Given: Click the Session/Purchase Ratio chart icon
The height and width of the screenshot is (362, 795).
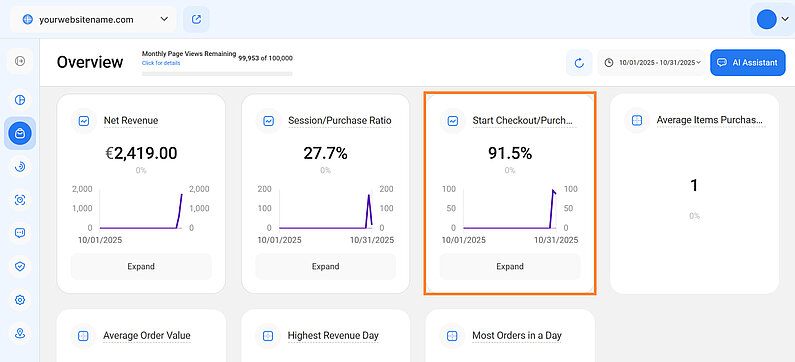Looking at the screenshot, I should point(268,121).
